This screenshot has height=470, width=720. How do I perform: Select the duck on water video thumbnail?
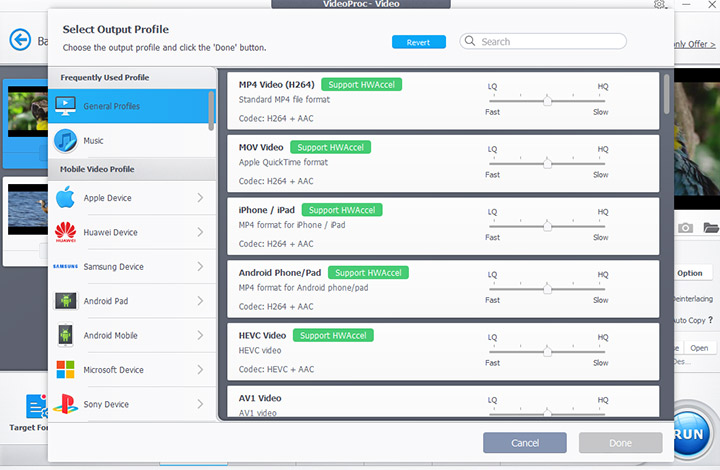28,209
